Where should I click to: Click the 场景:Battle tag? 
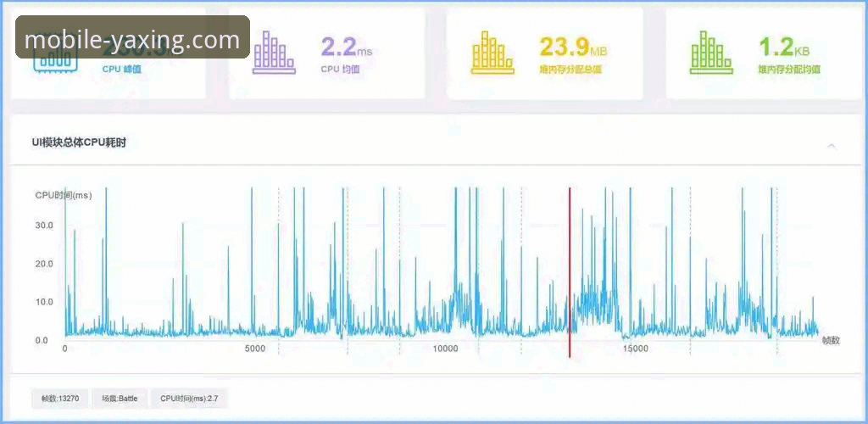[120, 399]
